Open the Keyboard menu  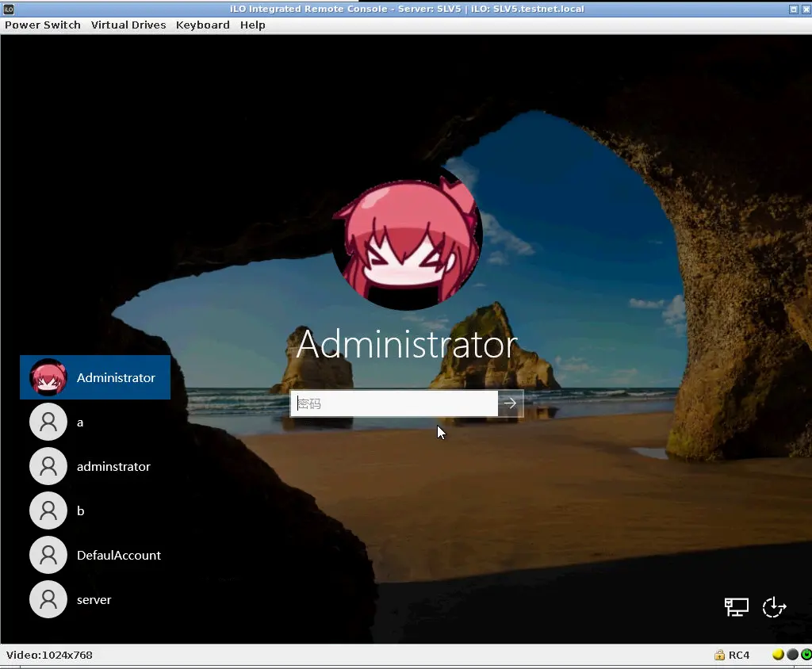[x=202, y=25]
